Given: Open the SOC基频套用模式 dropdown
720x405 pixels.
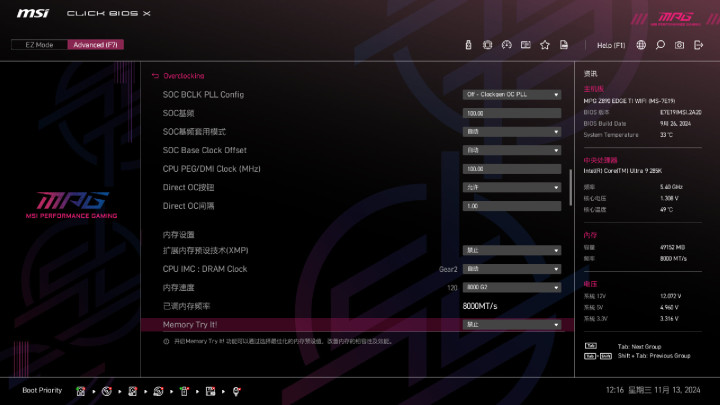Looking at the screenshot, I should coord(512,131).
